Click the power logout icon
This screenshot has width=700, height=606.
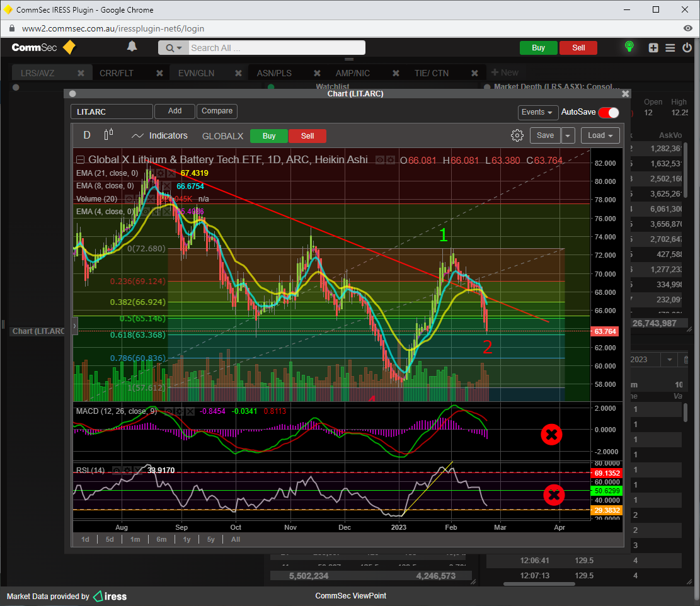click(687, 47)
